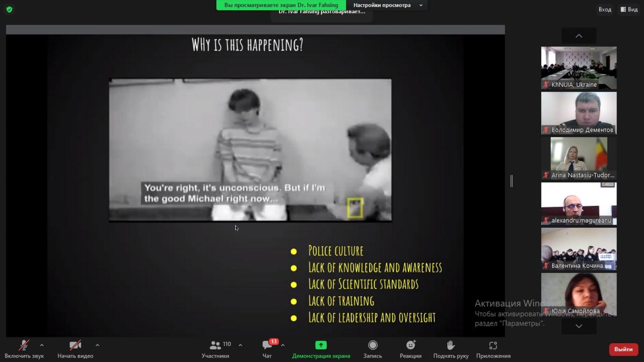
Task: Open Настройки просмотра view settings dropdown
Action: (387, 5)
